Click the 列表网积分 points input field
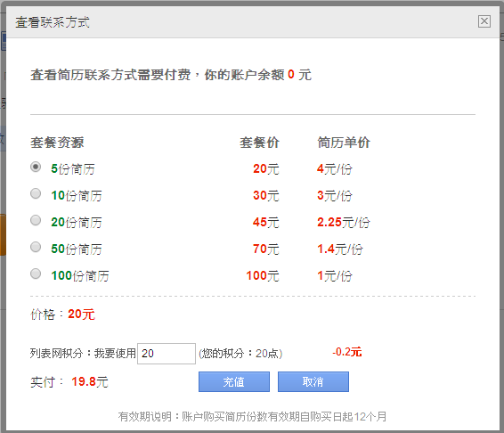504x433 pixels. click(x=167, y=354)
